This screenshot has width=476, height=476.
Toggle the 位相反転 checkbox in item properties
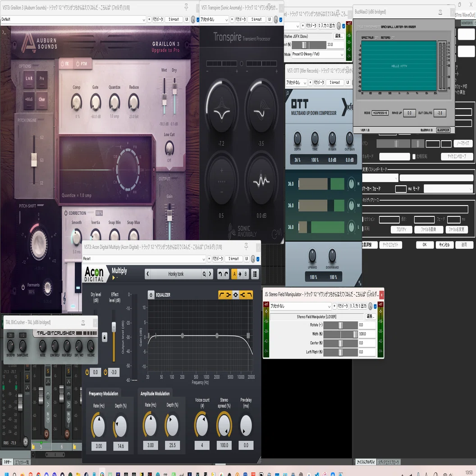point(414,156)
